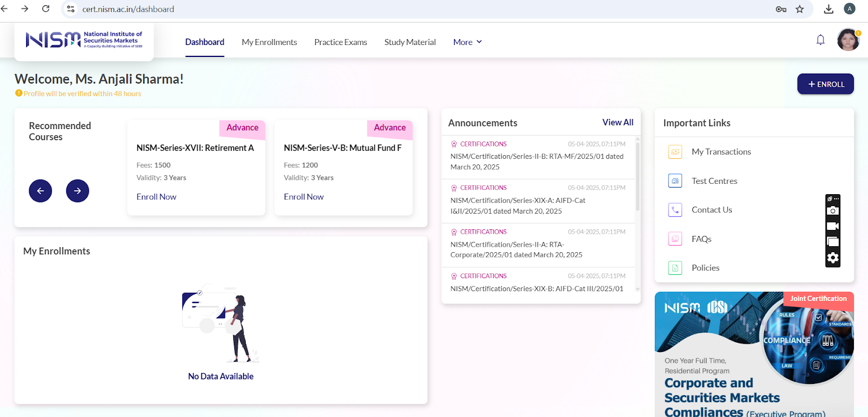Click the camera screenshot icon in floating toolbar
The width and height of the screenshot is (868, 417).
click(833, 210)
